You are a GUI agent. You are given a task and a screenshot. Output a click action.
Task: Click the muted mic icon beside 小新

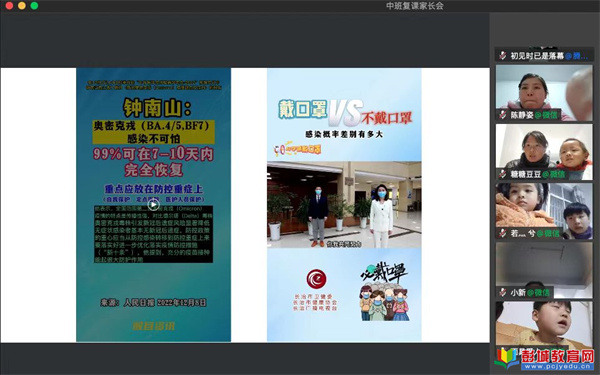tap(503, 292)
